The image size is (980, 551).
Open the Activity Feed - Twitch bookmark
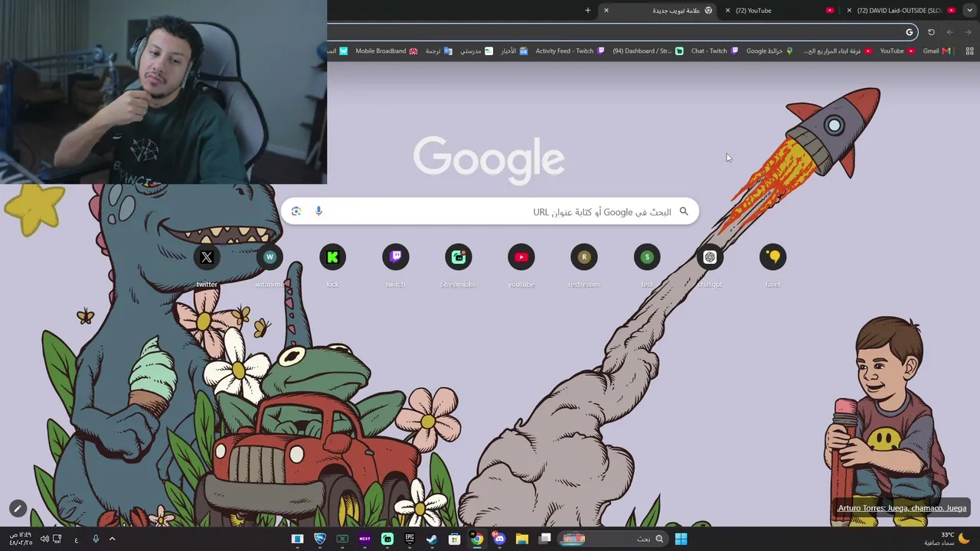click(x=570, y=51)
